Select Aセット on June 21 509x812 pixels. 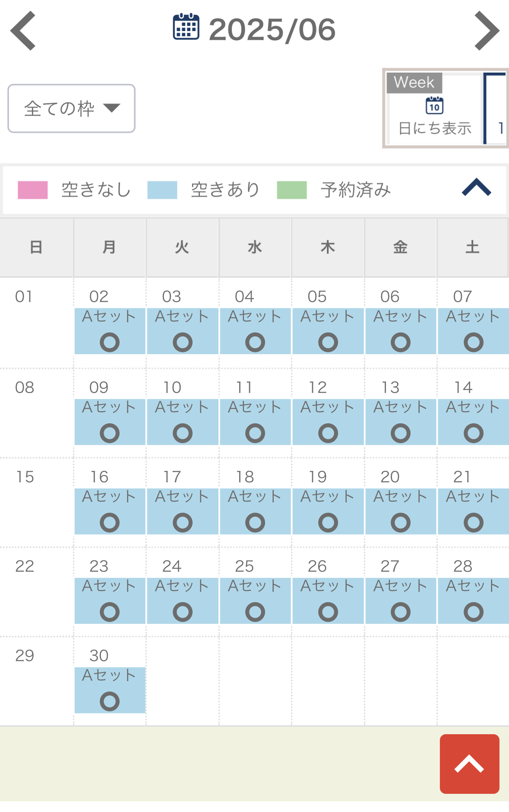click(x=473, y=497)
